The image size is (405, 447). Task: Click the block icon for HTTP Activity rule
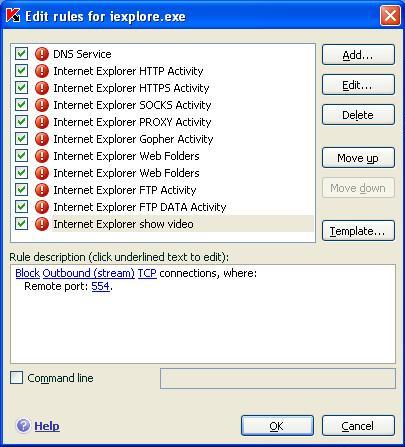(42, 71)
